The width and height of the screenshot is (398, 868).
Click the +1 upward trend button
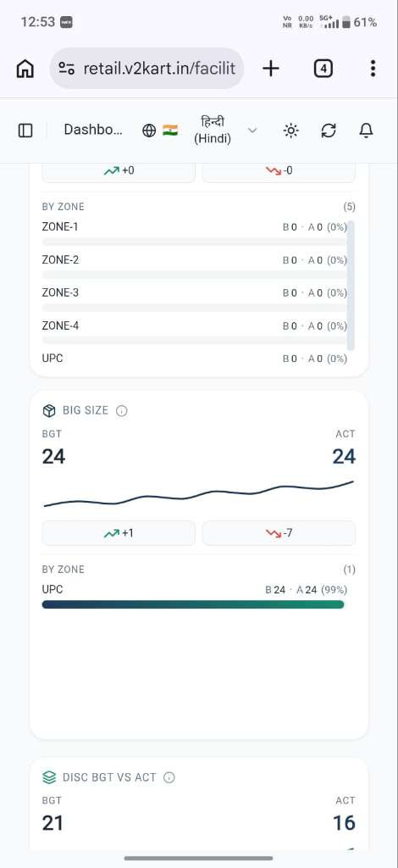pos(119,533)
